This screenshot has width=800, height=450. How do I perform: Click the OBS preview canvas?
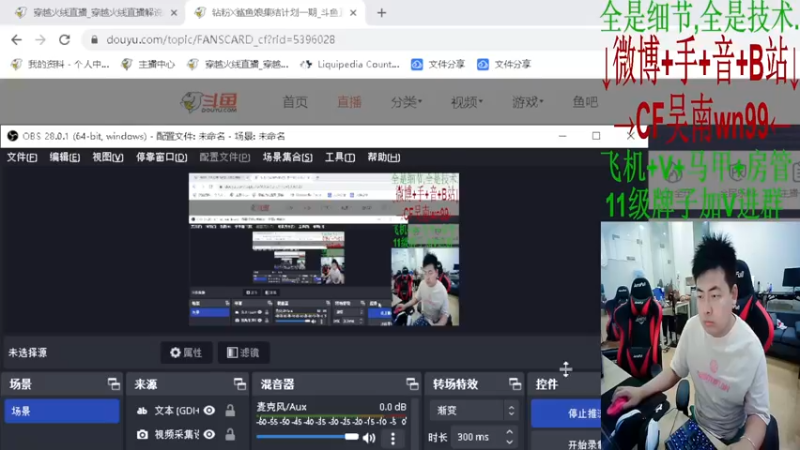point(323,249)
